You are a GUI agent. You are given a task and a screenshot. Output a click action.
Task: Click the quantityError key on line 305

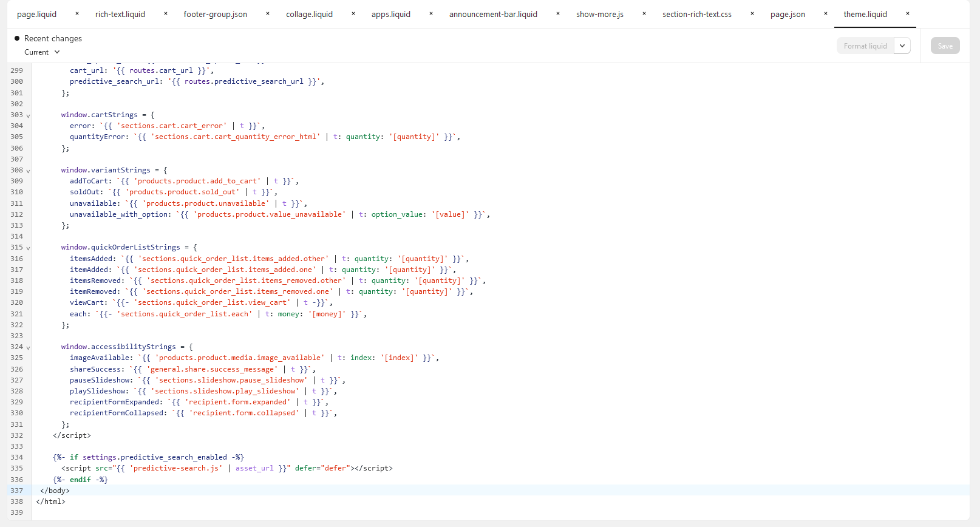[x=97, y=137]
